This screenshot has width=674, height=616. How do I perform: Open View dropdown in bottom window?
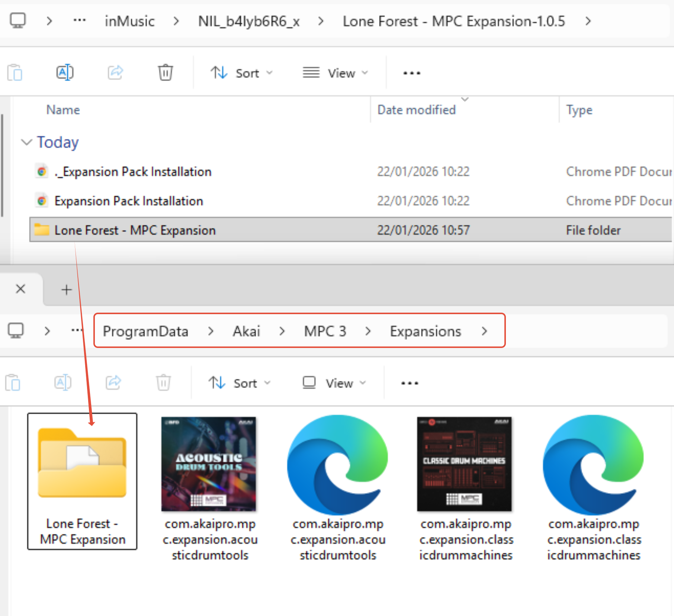[334, 383]
